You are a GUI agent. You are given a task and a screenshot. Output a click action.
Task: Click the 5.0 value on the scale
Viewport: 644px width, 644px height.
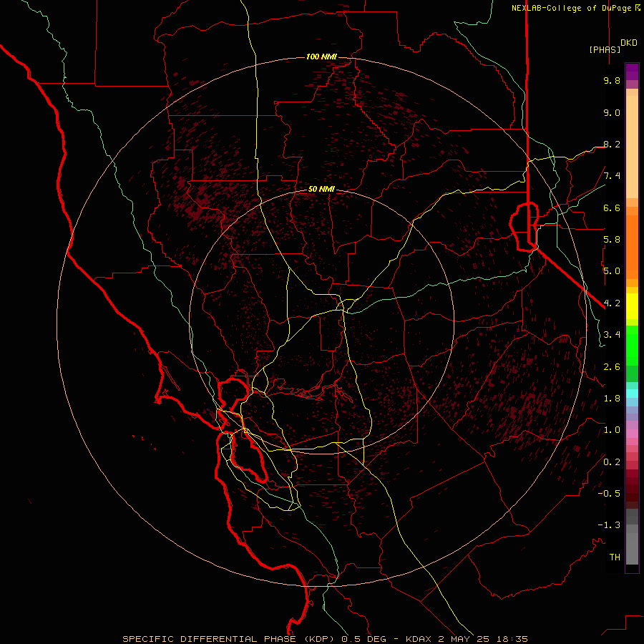coord(612,271)
